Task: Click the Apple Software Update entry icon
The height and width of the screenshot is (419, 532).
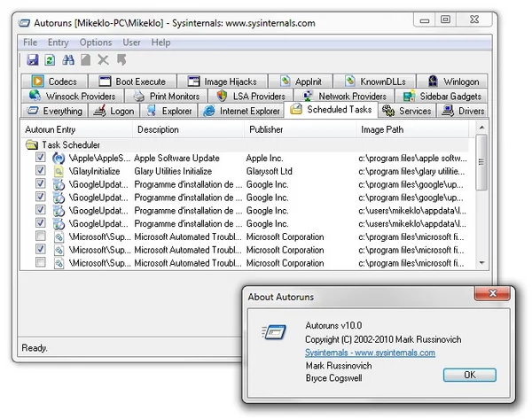Action: coord(59,158)
